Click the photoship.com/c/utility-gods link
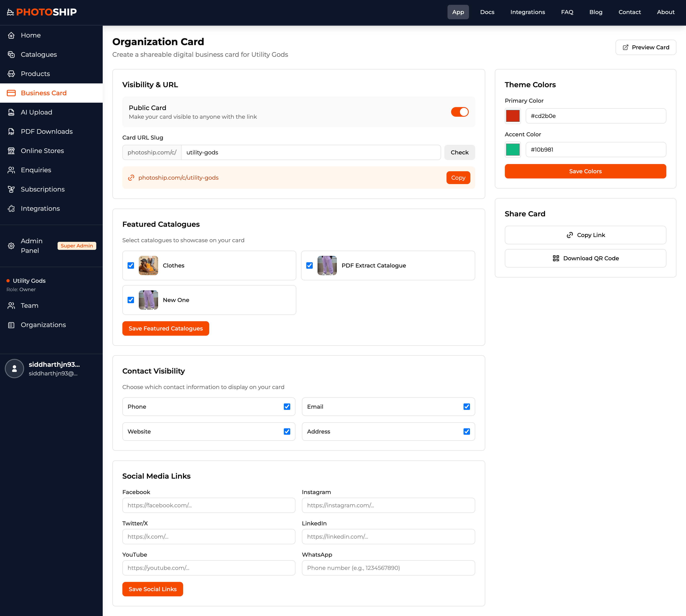This screenshot has height=616, width=686. 178,178
